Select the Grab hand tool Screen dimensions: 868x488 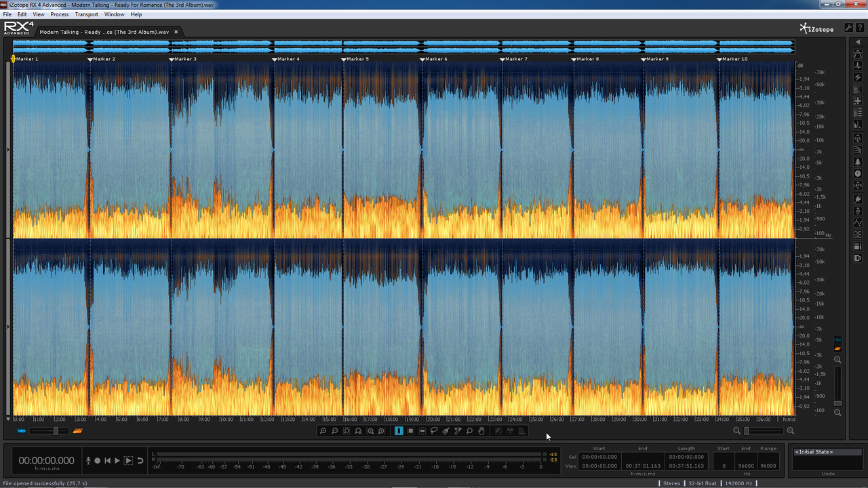481,431
